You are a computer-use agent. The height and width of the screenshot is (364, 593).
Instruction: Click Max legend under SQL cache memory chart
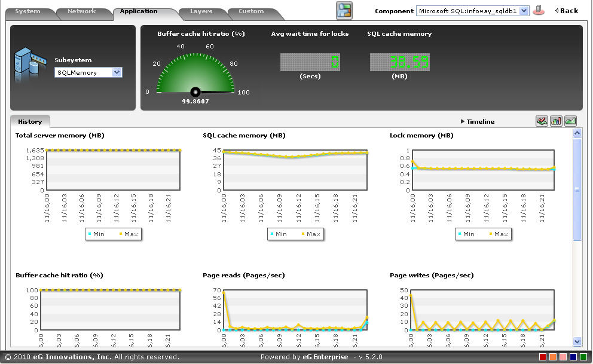311,234
